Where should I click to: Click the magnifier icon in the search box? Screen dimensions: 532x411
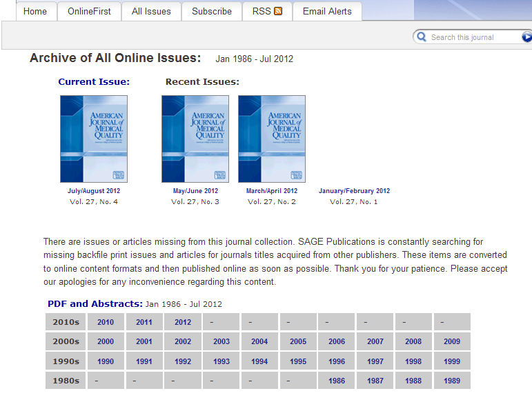422,37
